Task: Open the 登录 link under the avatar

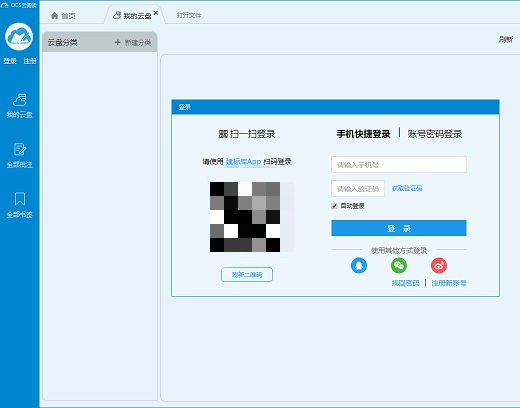Action: 10,61
